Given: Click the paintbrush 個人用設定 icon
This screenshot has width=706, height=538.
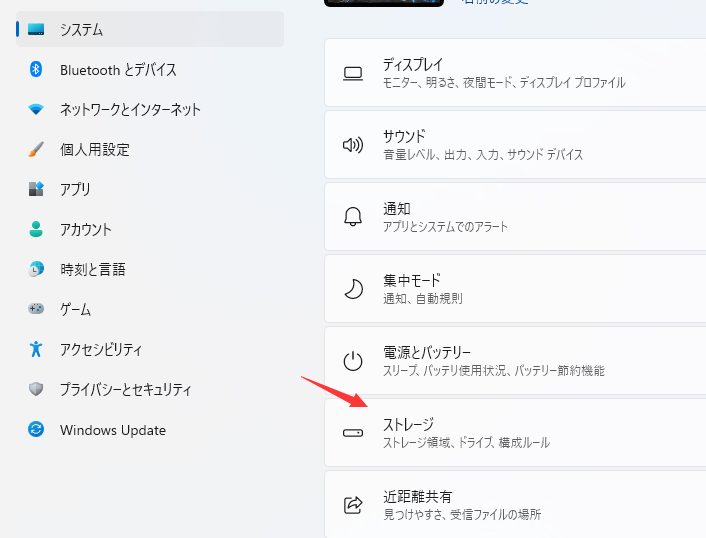Looking at the screenshot, I should (x=37, y=149).
